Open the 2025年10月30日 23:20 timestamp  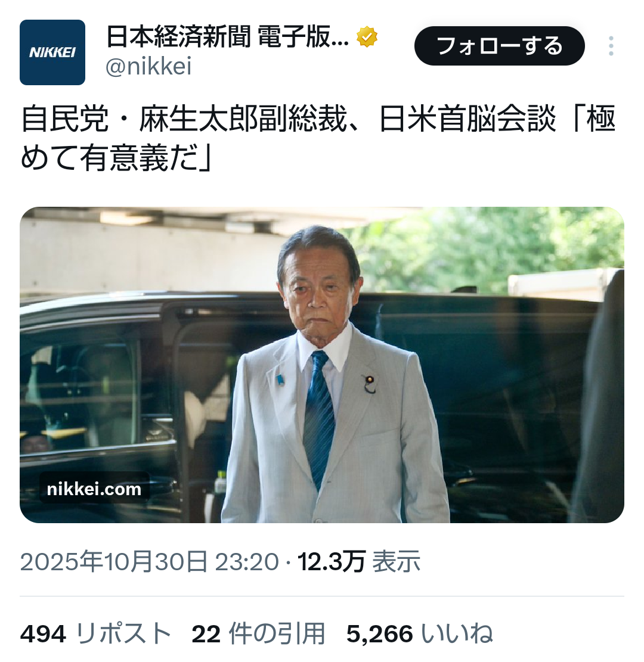tap(150, 562)
